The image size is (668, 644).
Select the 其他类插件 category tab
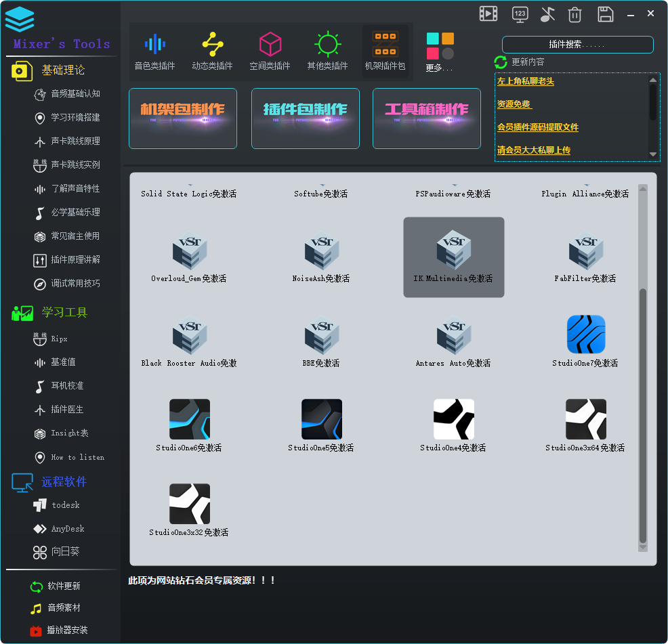[x=328, y=51]
